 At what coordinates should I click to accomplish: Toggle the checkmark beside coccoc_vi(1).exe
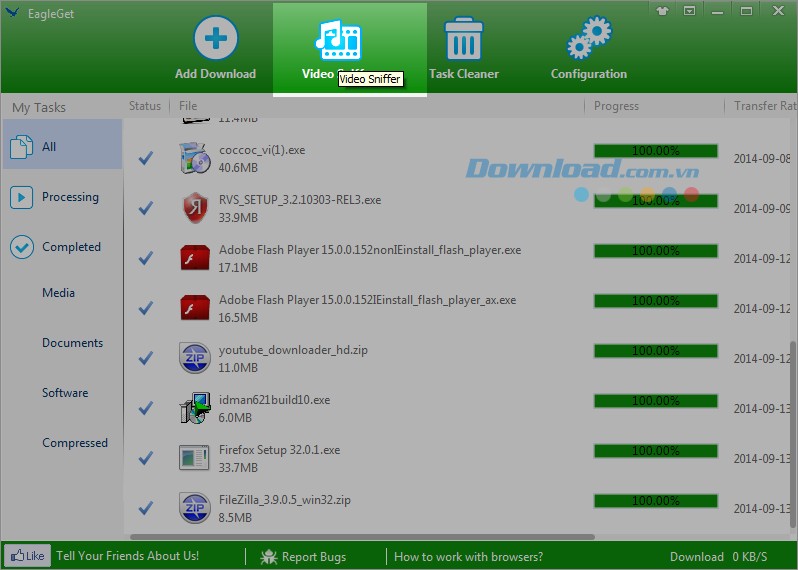click(x=146, y=158)
